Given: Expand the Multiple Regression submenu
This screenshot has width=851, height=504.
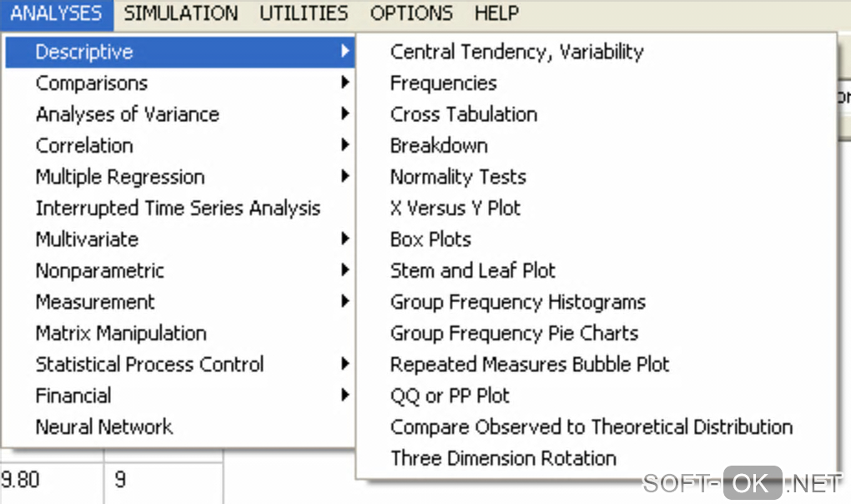Looking at the screenshot, I should coord(119,177).
